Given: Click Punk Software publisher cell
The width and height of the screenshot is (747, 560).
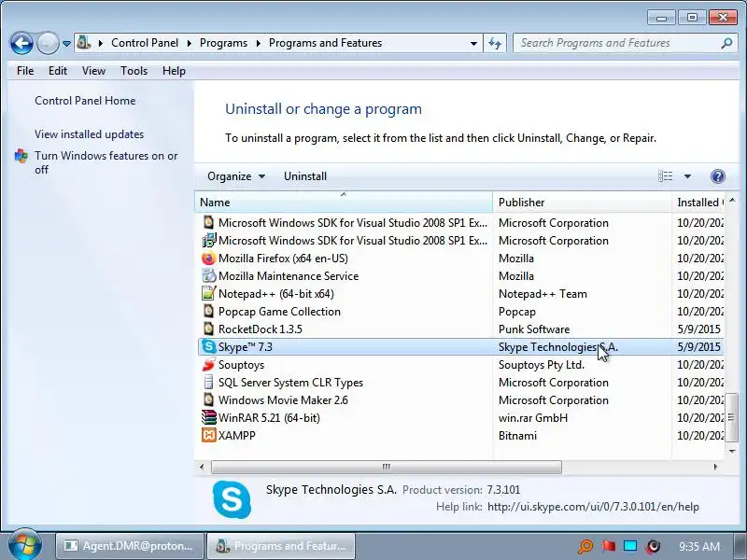Looking at the screenshot, I should pyautogui.click(x=534, y=329).
